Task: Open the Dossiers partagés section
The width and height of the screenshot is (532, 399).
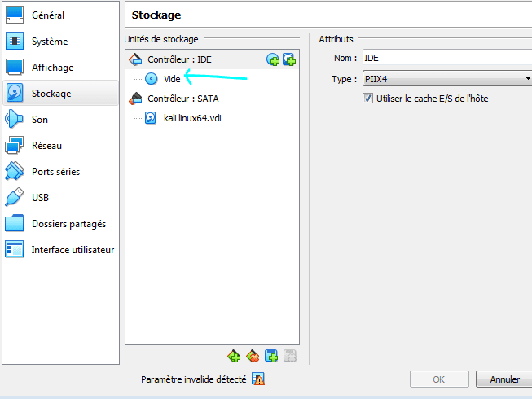Action: pyautogui.click(x=68, y=224)
